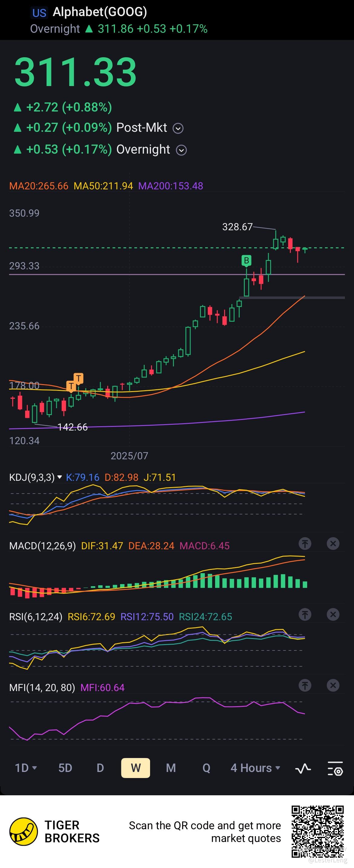354x868 pixels.
Task: Tap the MA200:153.48 label
Action: [171, 186]
